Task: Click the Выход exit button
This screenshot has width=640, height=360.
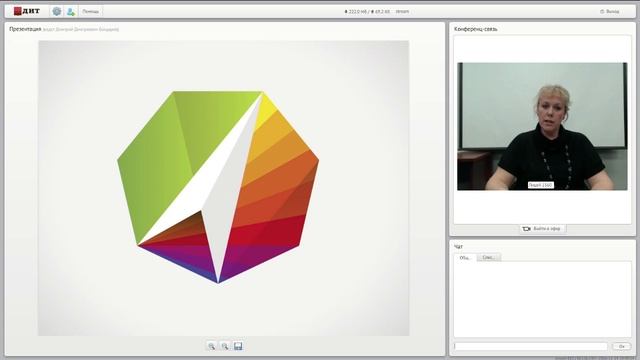Action: (610, 11)
